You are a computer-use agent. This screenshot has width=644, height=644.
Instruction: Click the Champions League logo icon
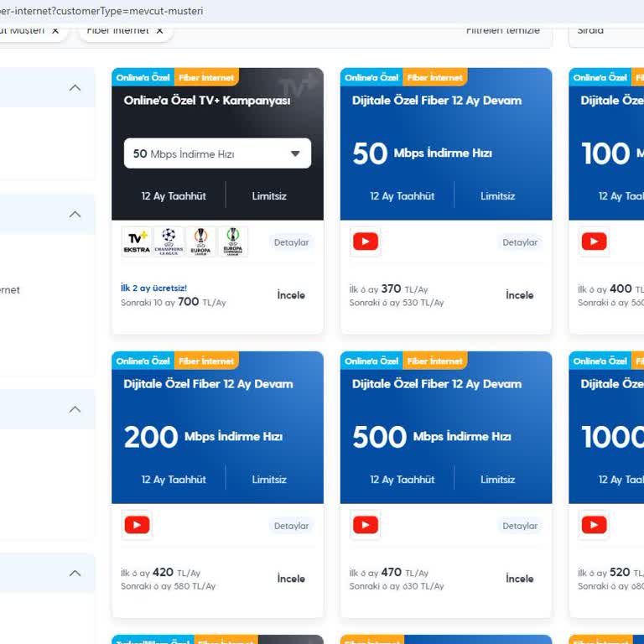(169, 241)
